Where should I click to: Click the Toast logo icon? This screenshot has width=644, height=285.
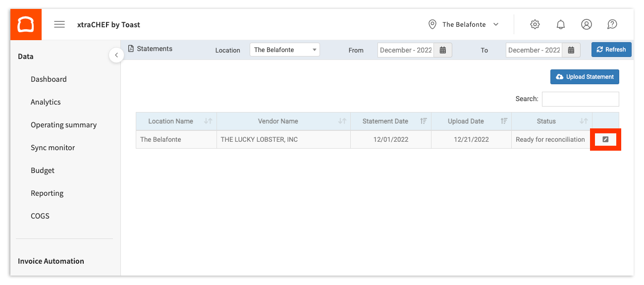click(x=25, y=24)
